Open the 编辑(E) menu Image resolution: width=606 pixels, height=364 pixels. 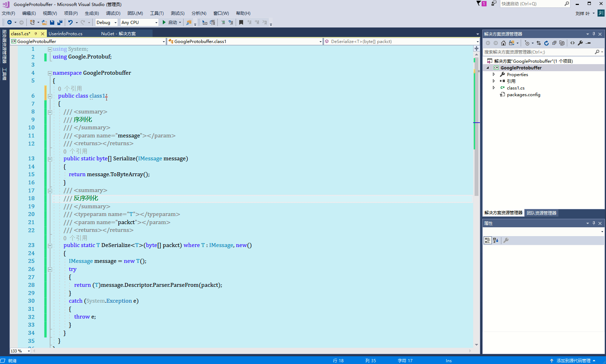click(29, 13)
